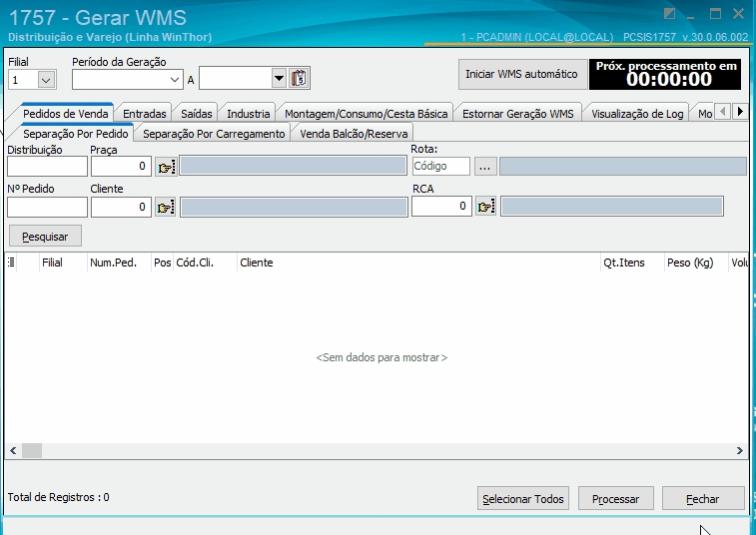The height and width of the screenshot is (535, 756).
Task: Click the grid horizontal scrollbar thumb
Action: tap(32, 450)
